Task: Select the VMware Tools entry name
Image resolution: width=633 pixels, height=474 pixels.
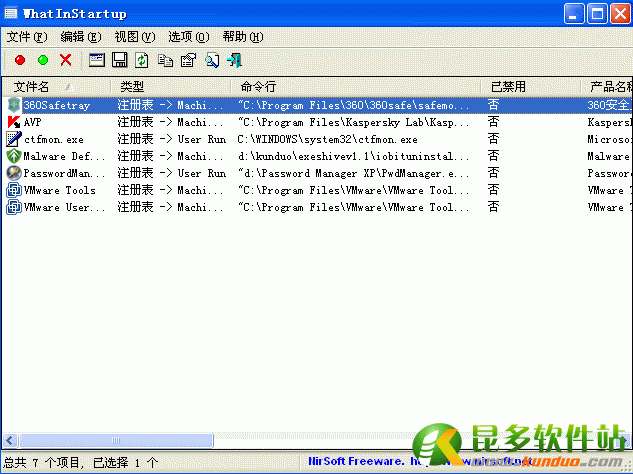Action: (x=59, y=190)
